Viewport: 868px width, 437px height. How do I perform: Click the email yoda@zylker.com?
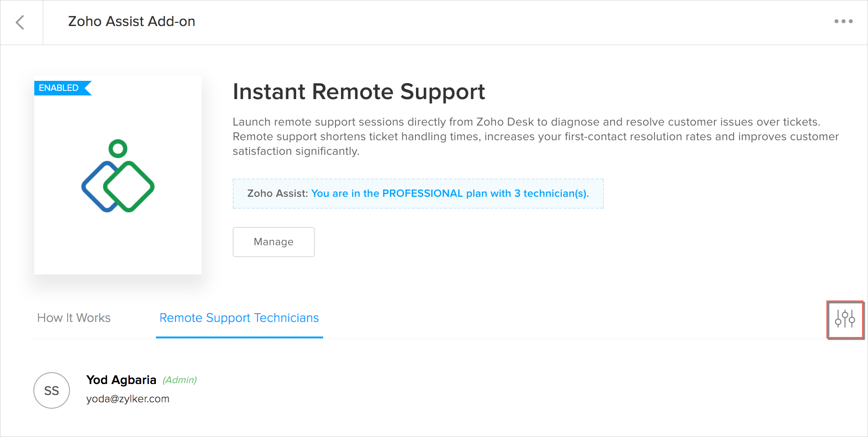click(128, 399)
